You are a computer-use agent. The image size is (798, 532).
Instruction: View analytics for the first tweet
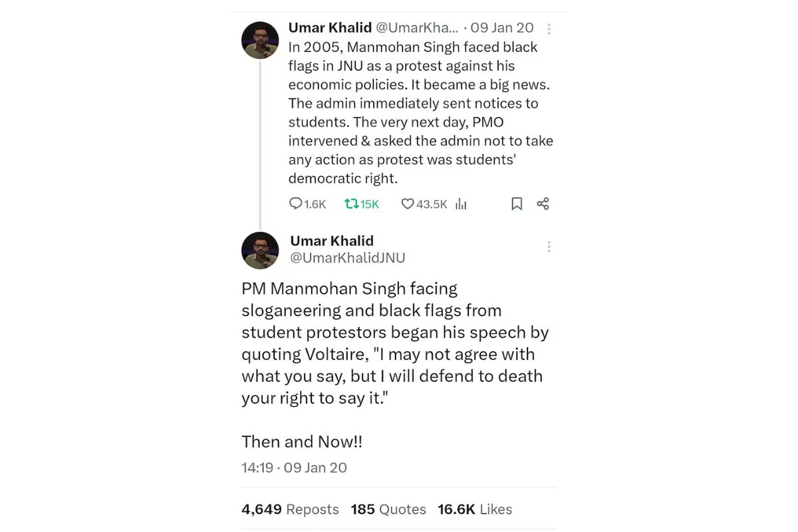click(x=461, y=204)
